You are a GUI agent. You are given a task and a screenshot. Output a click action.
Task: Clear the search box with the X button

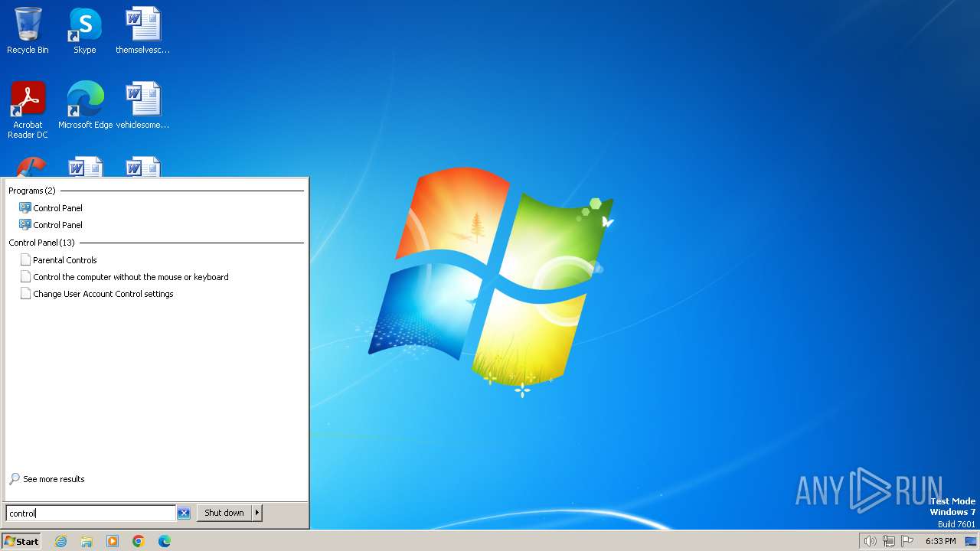pos(184,514)
